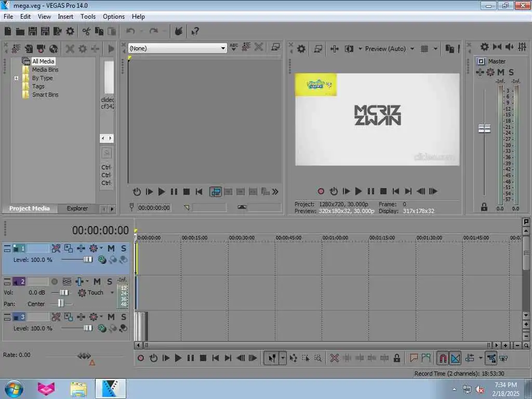Toggle automatic crossfades button
The width and height of the screenshot is (532, 399).
pos(455,358)
